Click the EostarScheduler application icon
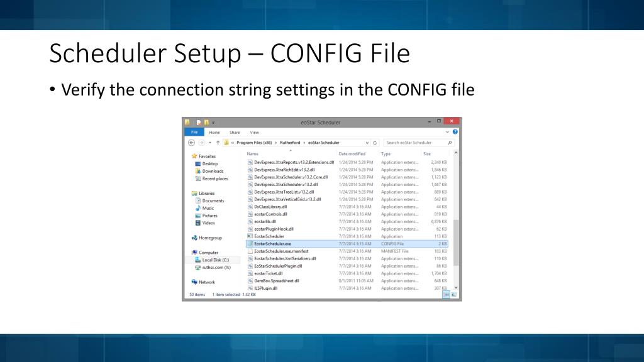The height and width of the screenshot is (362, 644). [x=250, y=236]
